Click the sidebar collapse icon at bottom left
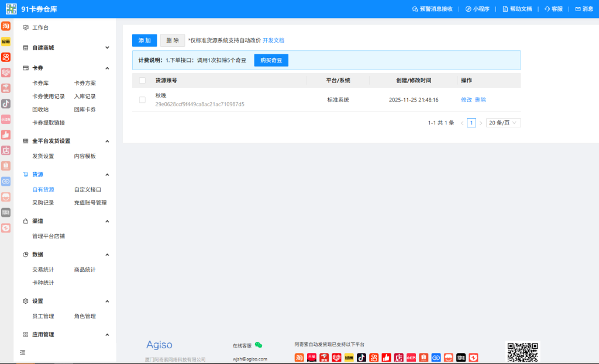 click(22, 352)
